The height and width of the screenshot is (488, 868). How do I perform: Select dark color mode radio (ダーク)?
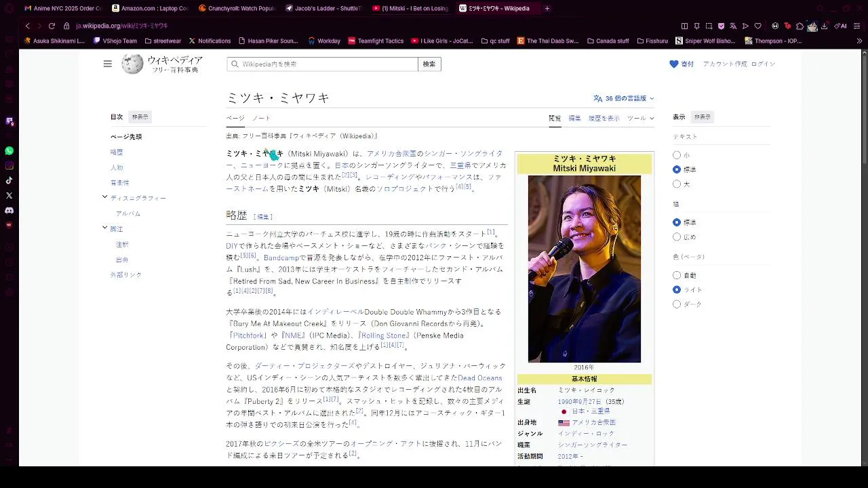(677, 304)
